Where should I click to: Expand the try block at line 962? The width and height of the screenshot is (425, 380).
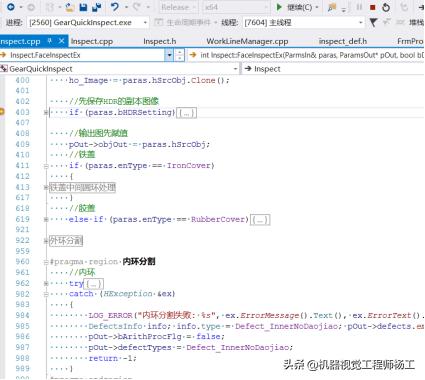46,283
